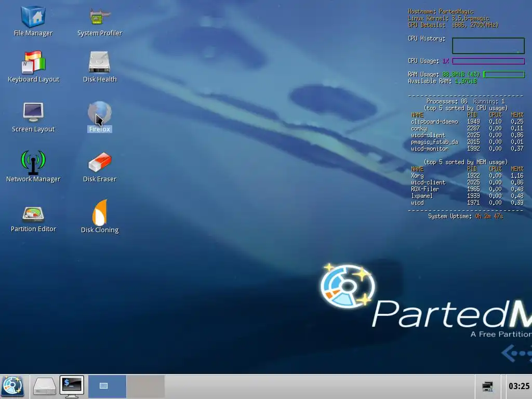Click the 'clipboard-daemo' process row

tap(467, 122)
